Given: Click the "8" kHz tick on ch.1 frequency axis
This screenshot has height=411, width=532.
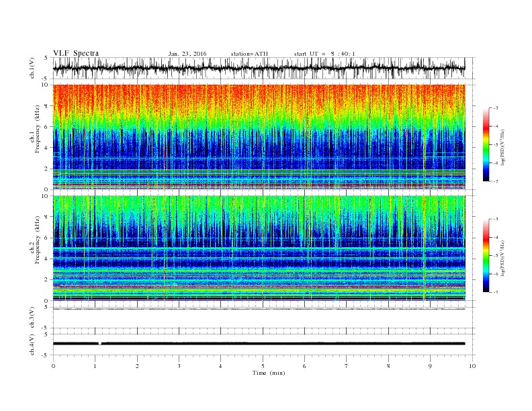Looking at the screenshot, I should coord(47,106).
